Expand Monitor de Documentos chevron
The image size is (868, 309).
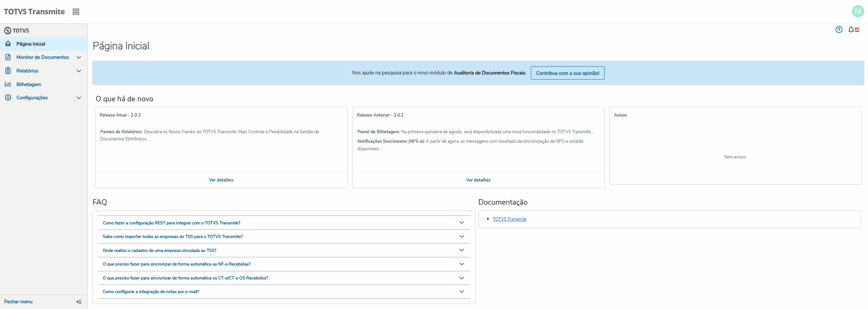pyautogui.click(x=79, y=57)
